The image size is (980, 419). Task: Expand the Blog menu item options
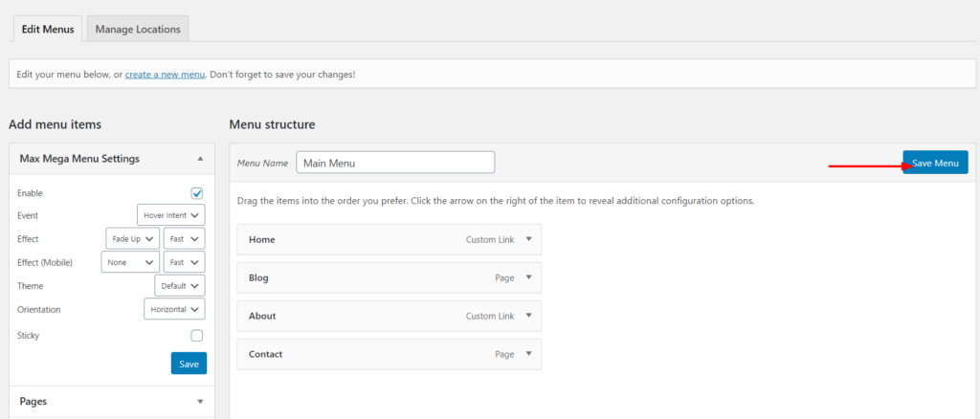pyautogui.click(x=528, y=277)
